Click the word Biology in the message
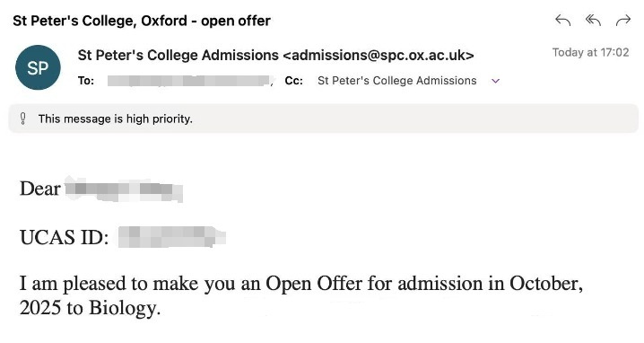 [122, 308]
